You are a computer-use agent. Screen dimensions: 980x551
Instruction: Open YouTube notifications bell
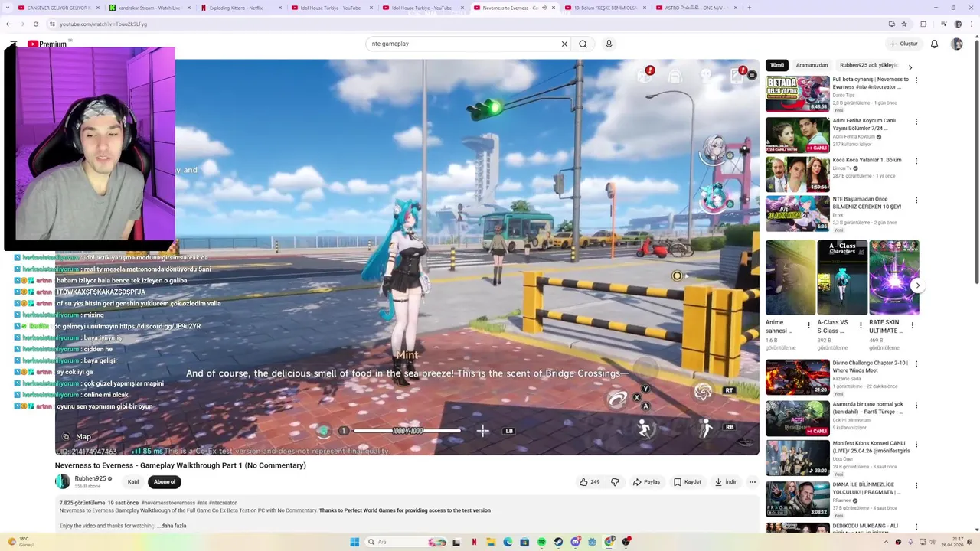934,44
